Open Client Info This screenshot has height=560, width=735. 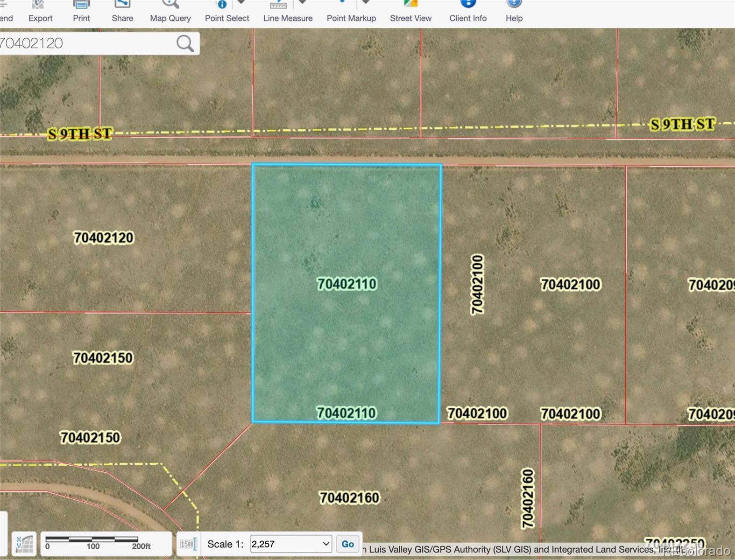pos(467,12)
